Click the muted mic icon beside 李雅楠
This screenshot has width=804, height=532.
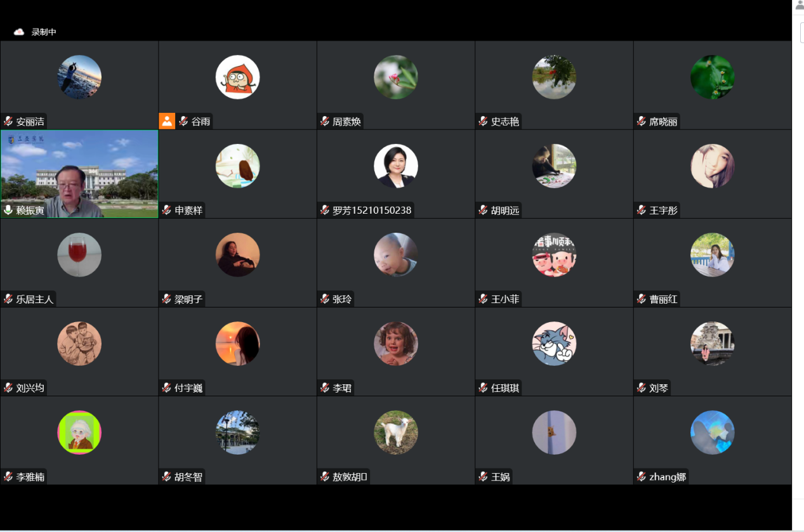click(8, 476)
